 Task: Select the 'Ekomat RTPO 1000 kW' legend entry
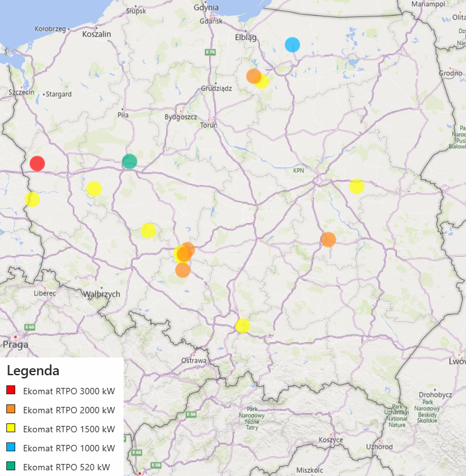[x=68, y=448]
